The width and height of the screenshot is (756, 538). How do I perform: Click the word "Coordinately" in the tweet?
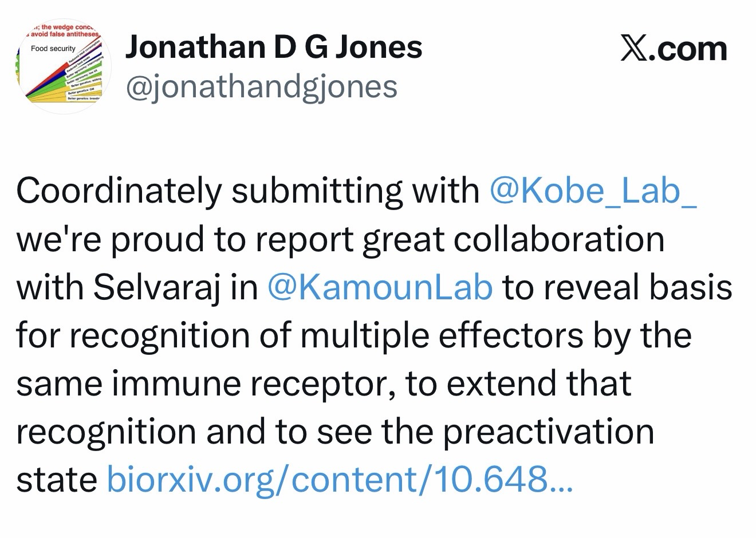(x=119, y=191)
